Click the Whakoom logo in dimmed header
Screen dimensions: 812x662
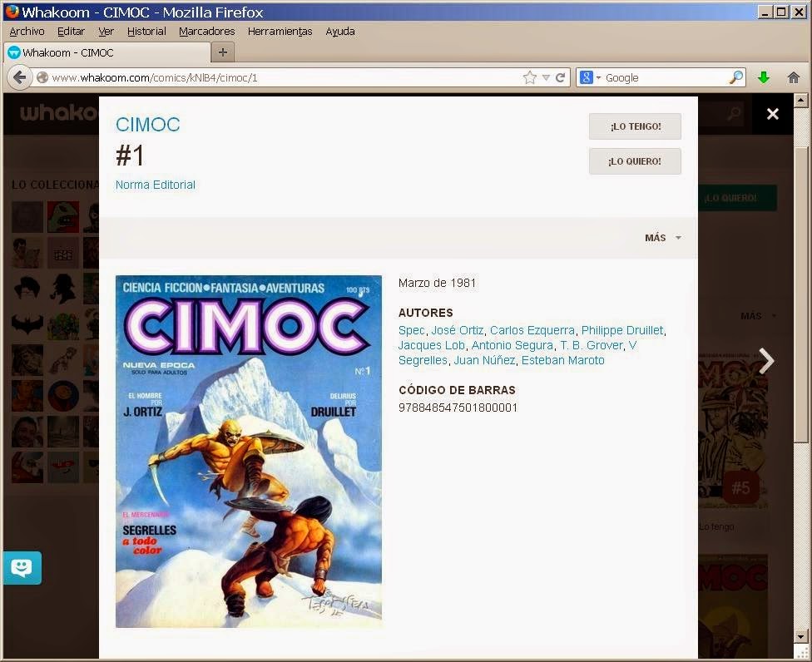(58, 112)
